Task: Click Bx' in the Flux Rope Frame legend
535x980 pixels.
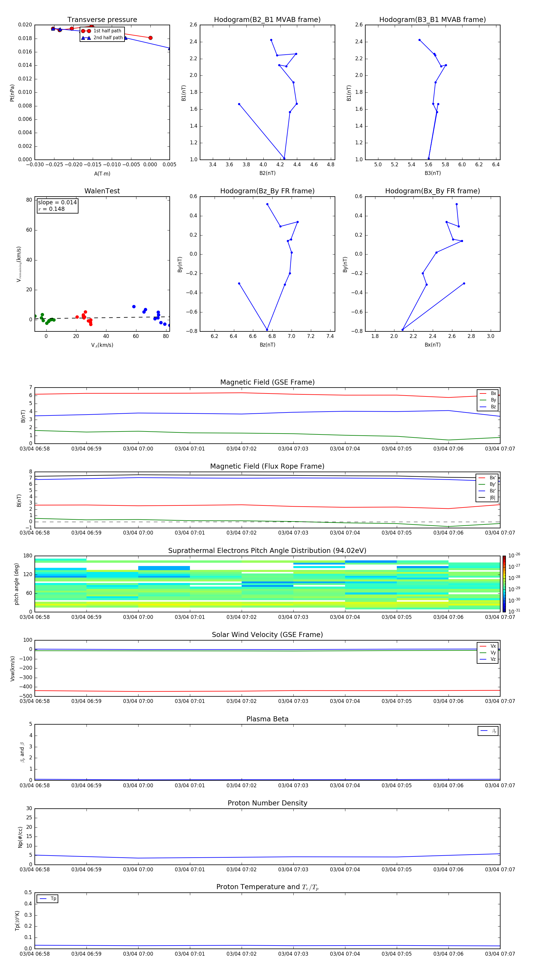Action: (x=487, y=478)
